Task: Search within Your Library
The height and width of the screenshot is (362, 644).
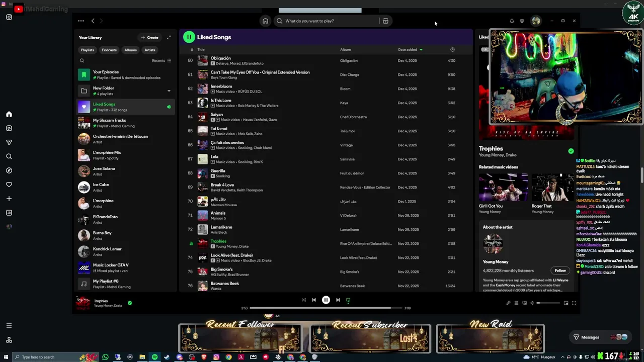Action: click(82, 60)
